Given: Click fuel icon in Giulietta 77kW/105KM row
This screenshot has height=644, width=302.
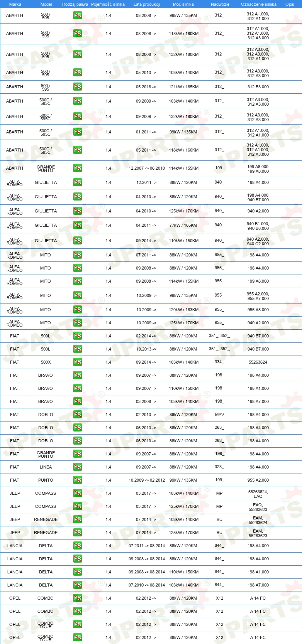Looking at the screenshot, I should pos(77,225).
